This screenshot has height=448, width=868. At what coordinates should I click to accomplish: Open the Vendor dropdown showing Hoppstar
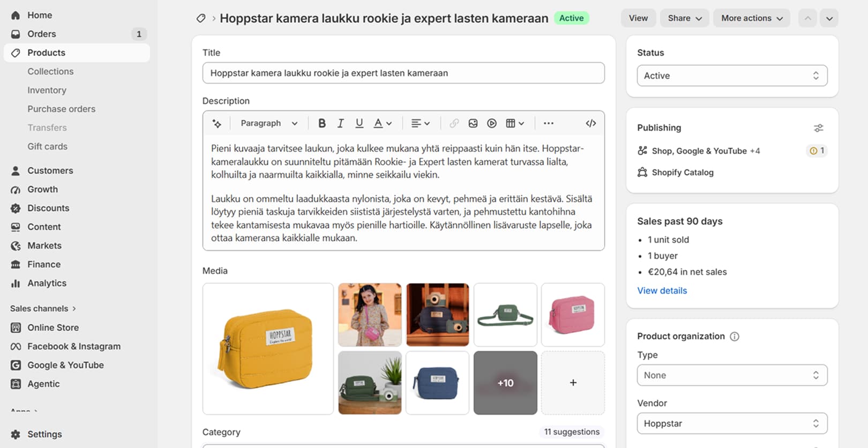click(x=732, y=423)
